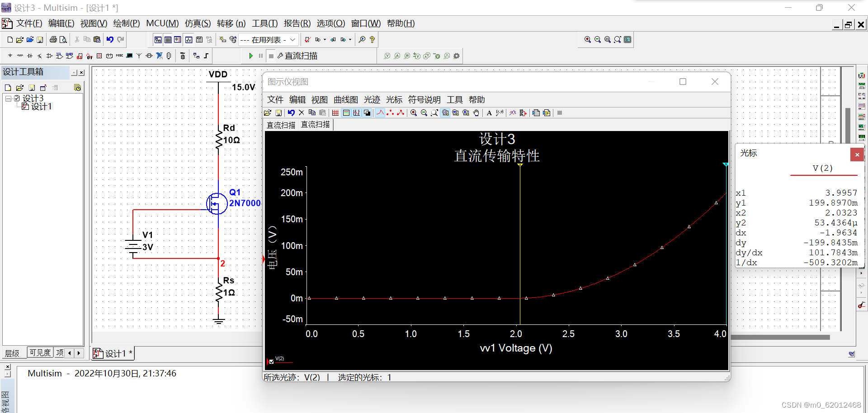Click the voltage probe icon
The width and height of the screenshot is (868, 413).
[387, 56]
